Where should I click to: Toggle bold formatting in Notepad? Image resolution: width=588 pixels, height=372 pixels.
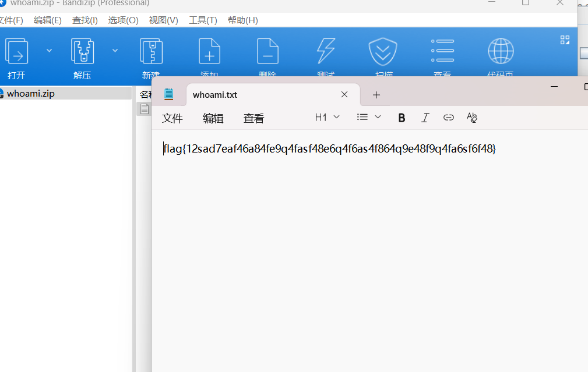[402, 118]
